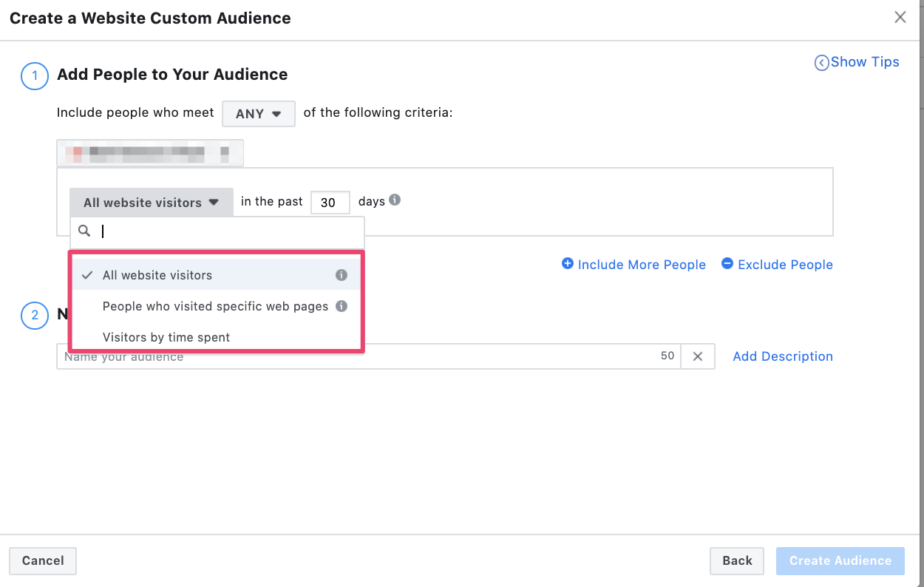924x587 pixels.
Task: Click the minus icon next to Exclude People
Action: (x=727, y=263)
